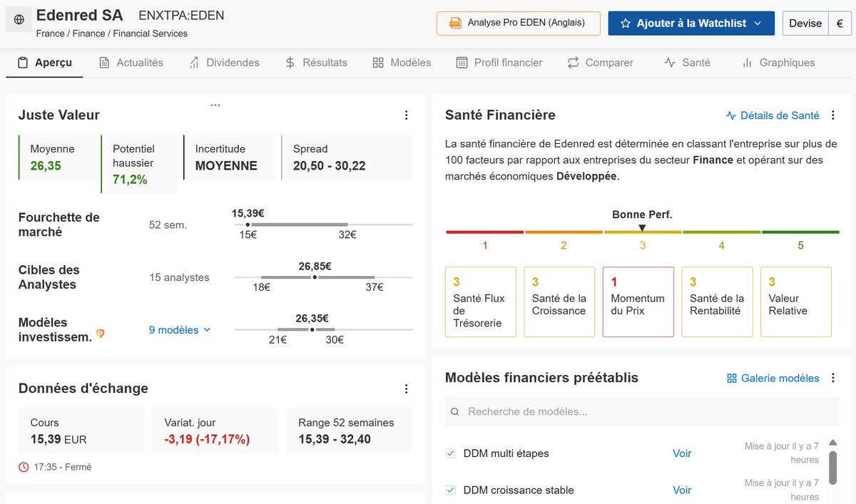Click the pro badge icon near Modèles investissem.
856x504 pixels.
[101, 332]
